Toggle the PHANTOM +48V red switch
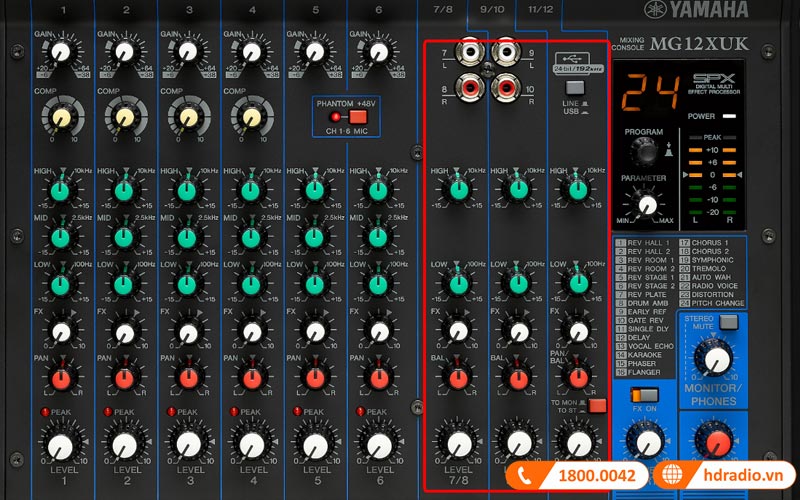Viewport: 800px width, 500px height. (x=358, y=117)
